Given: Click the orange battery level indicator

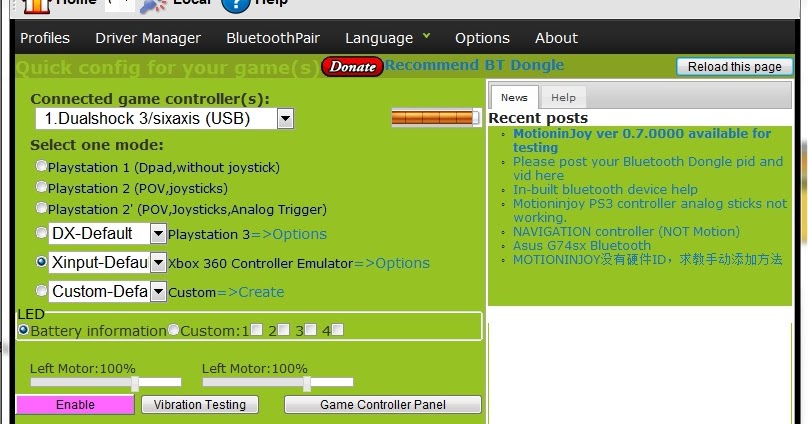Looking at the screenshot, I should tap(435, 118).
